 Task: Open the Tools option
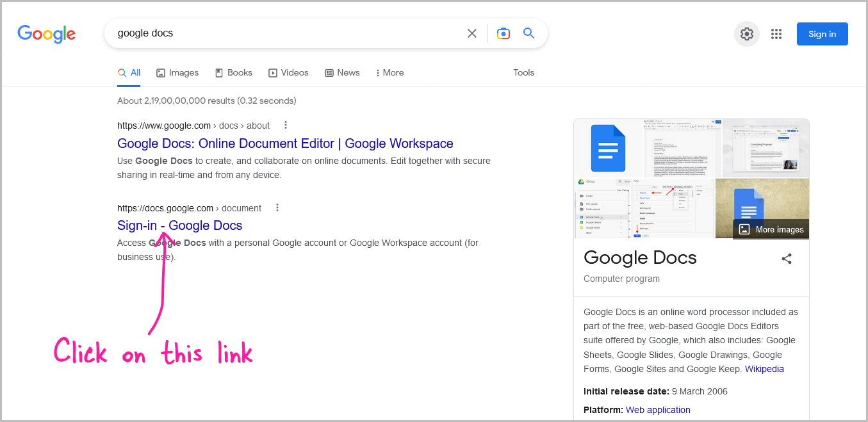523,73
